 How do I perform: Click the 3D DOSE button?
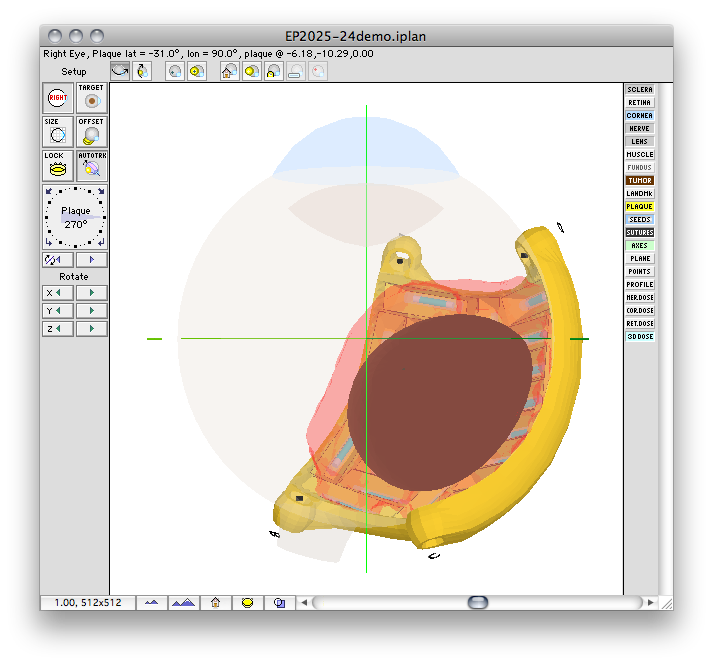click(x=639, y=337)
